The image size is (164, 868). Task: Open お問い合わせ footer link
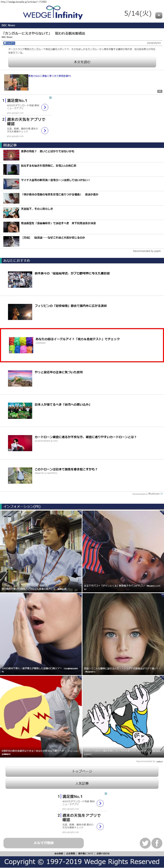tap(103, 853)
